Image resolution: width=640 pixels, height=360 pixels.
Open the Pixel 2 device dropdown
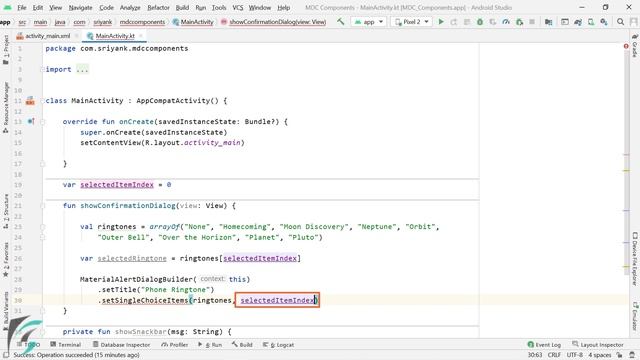411,22
